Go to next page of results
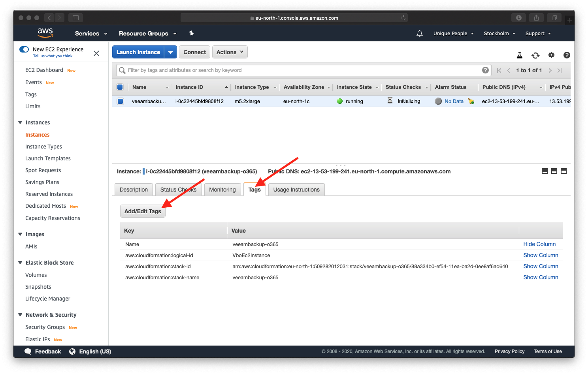This screenshot has height=374, width=588. (x=550, y=70)
